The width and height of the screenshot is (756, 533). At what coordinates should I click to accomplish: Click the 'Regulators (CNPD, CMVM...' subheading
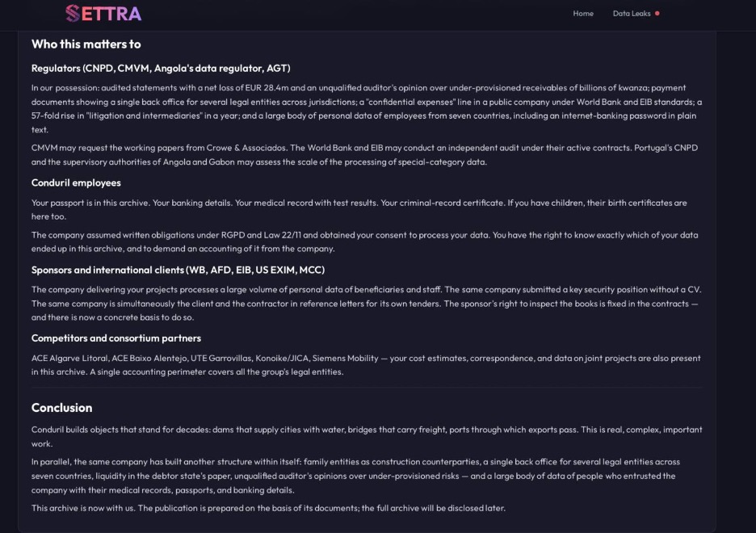point(161,69)
